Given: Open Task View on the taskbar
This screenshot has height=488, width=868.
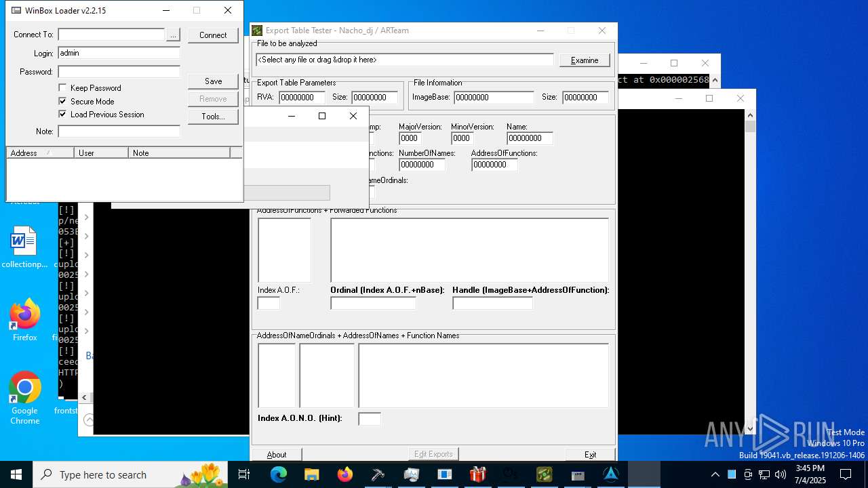Looking at the screenshot, I should tap(244, 474).
